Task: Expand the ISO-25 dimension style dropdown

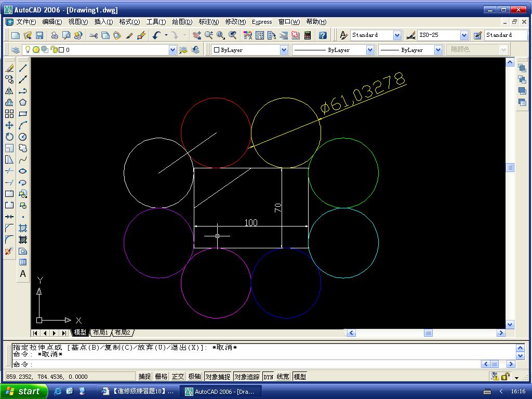Action: (x=464, y=35)
